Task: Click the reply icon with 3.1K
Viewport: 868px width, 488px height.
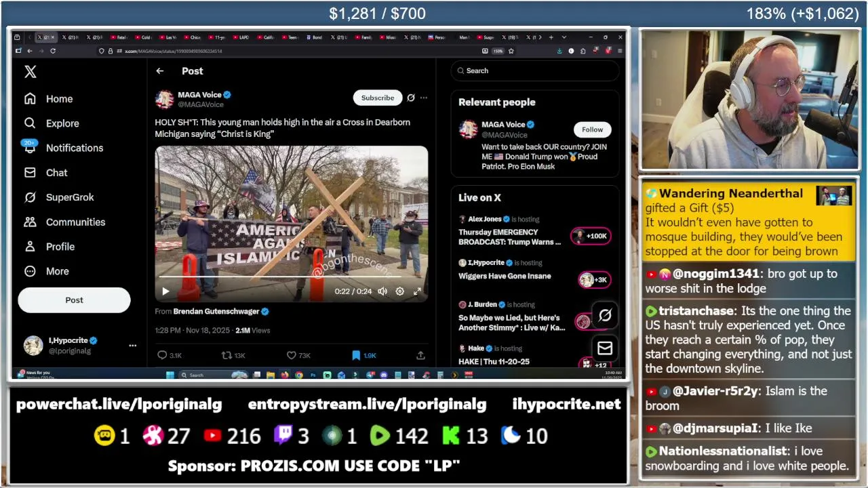Action: tap(162, 355)
